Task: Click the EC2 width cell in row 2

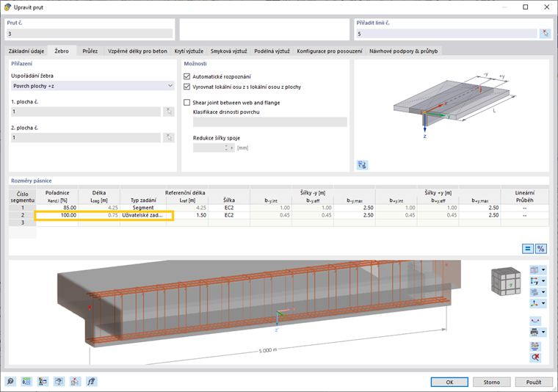Action: (x=229, y=215)
